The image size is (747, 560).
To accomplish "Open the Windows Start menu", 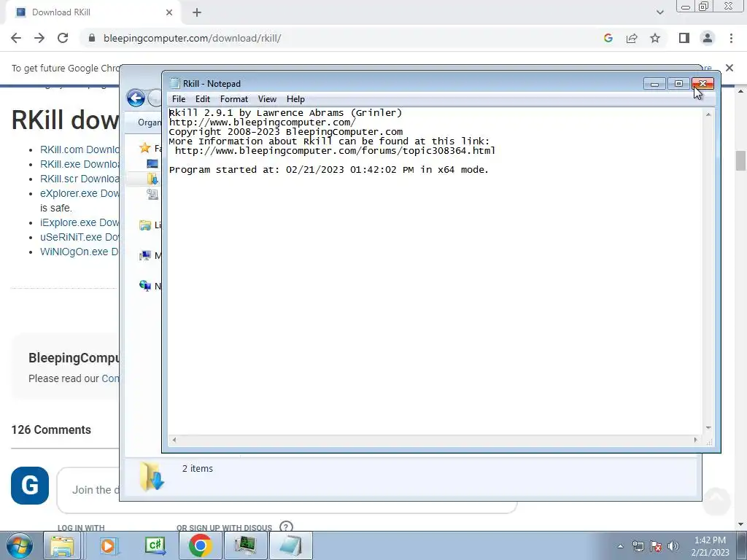I will pyautogui.click(x=20, y=545).
